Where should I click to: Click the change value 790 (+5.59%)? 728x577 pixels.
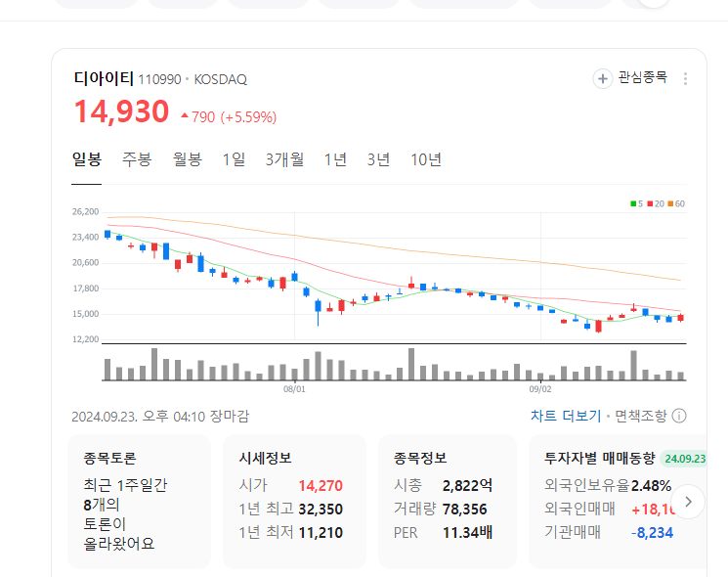point(229,117)
